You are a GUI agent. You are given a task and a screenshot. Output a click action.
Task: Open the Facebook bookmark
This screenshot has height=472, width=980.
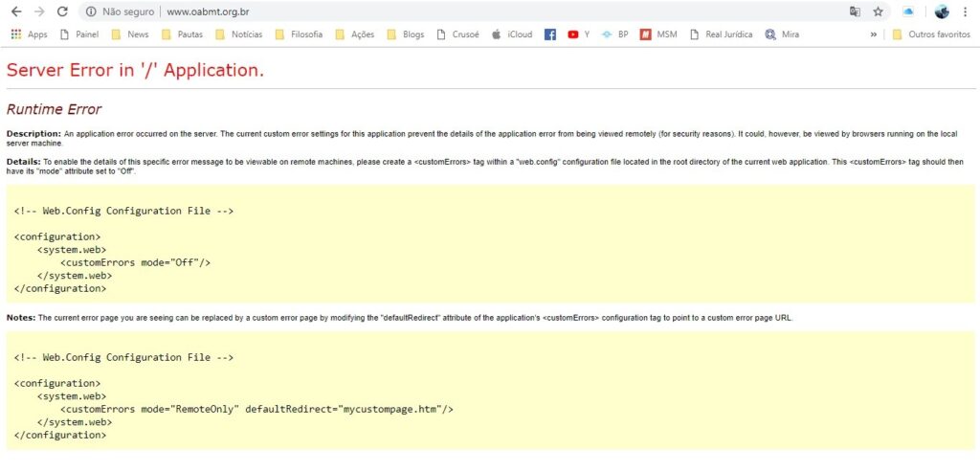[550, 34]
